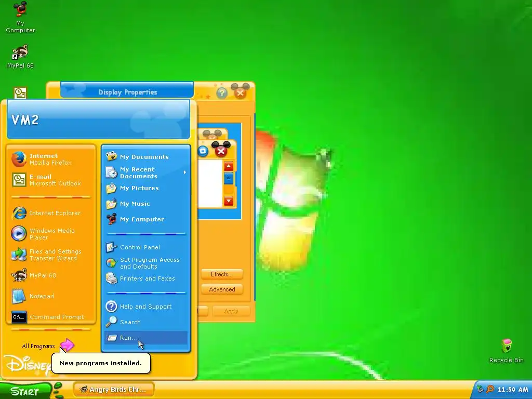The height and width of the screenshot is (399, 532).
Task: Click the 11:50 AM clock
Action: click(x=513, y=390)
